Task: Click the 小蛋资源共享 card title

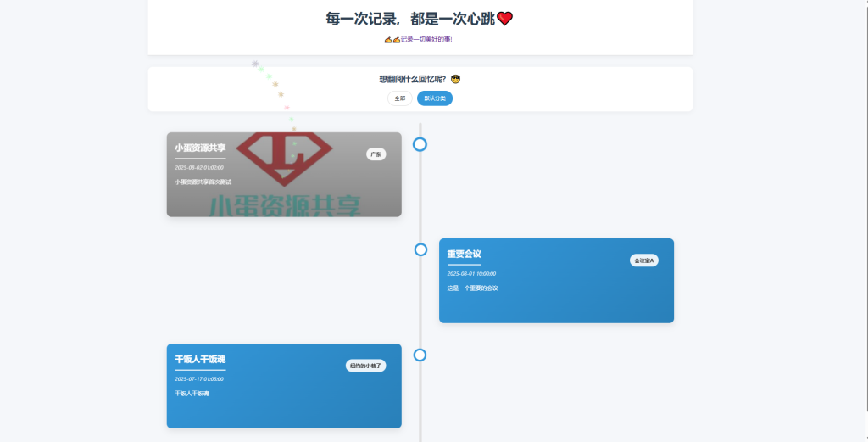Action: pos(200,148)
